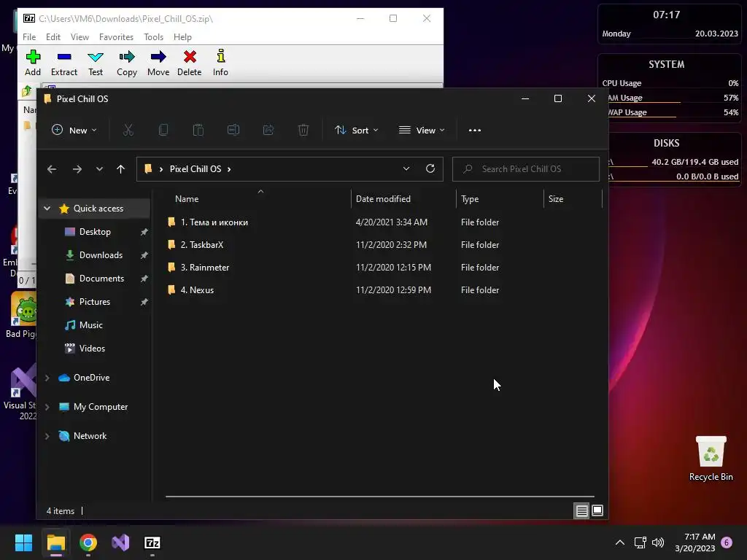This screenshot has height=560, width=747.
Task: Switch to large thumbnails view icon
Action: [x=597, y=511]
